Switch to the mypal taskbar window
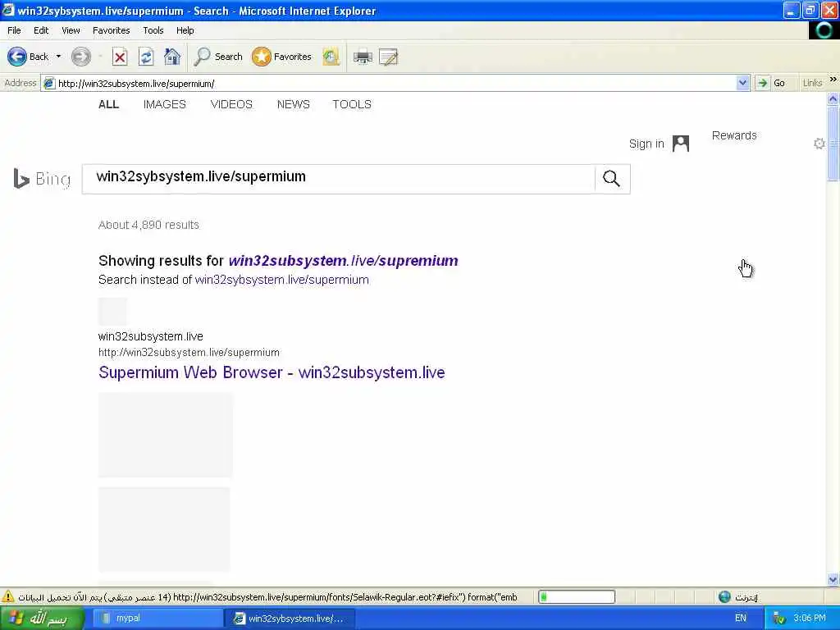This screenshot has width=840, height=630. pos(158,619)
